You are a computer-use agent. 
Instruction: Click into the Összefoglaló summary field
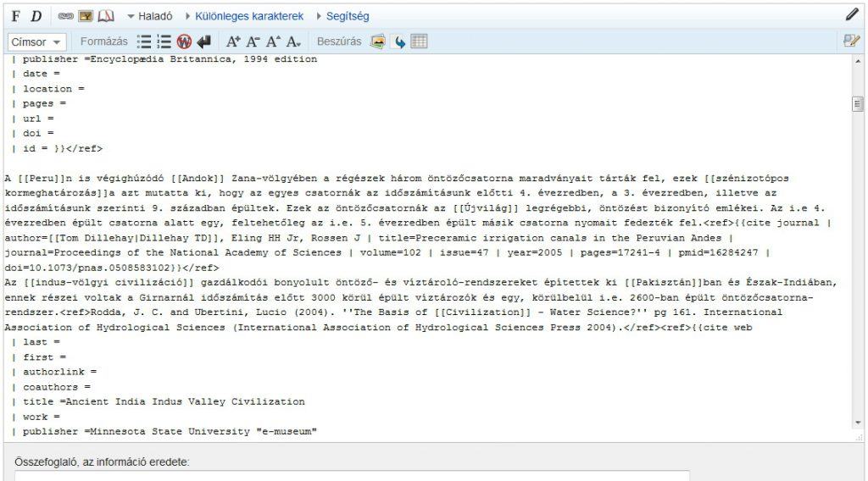click(352, 475)
